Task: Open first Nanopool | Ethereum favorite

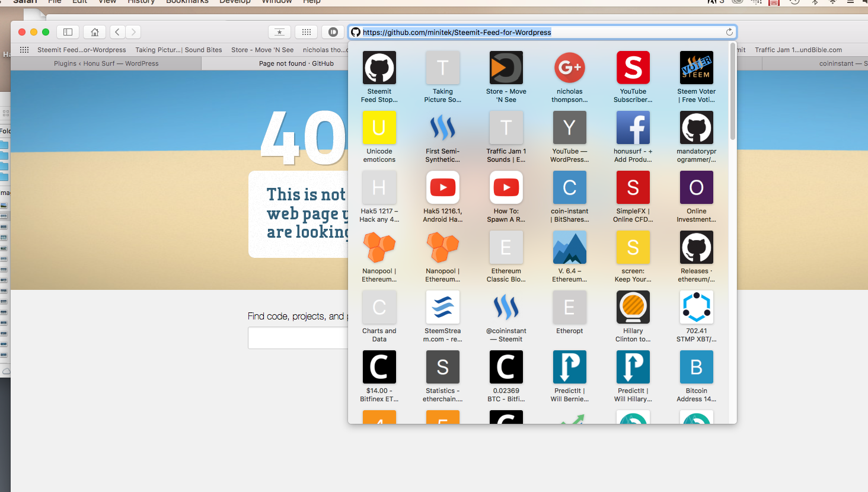Action: click(379, 247)
